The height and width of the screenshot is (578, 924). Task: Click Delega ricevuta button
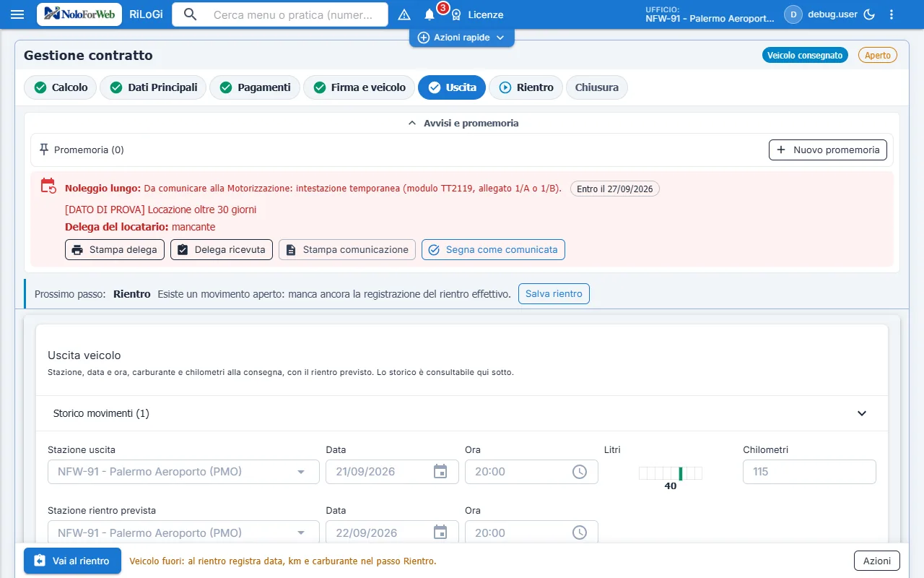(x=222, y=249)
